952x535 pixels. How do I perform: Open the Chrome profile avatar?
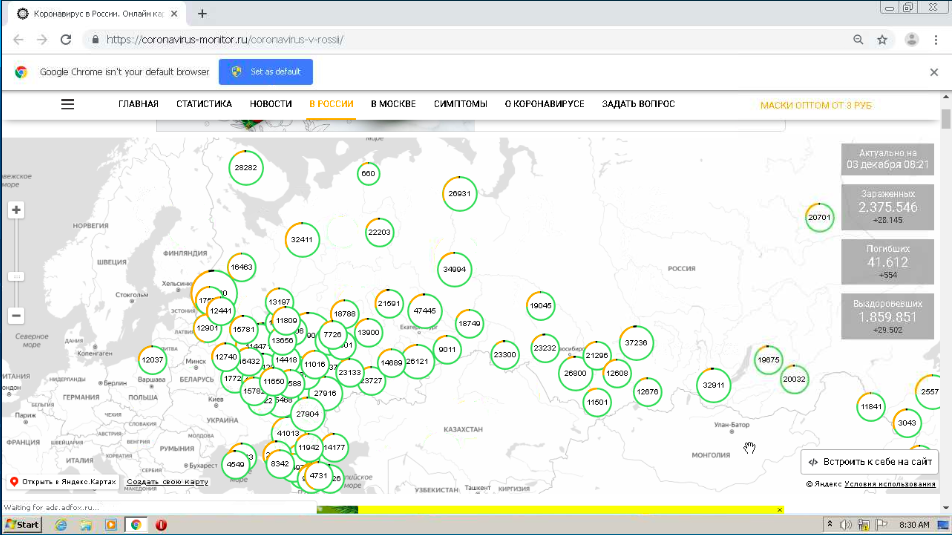911,40
